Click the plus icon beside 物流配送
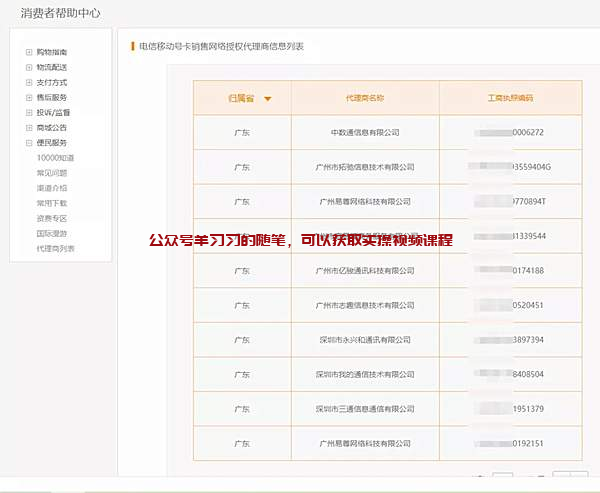This screenshot has height=493, width=600. point(29,67)
